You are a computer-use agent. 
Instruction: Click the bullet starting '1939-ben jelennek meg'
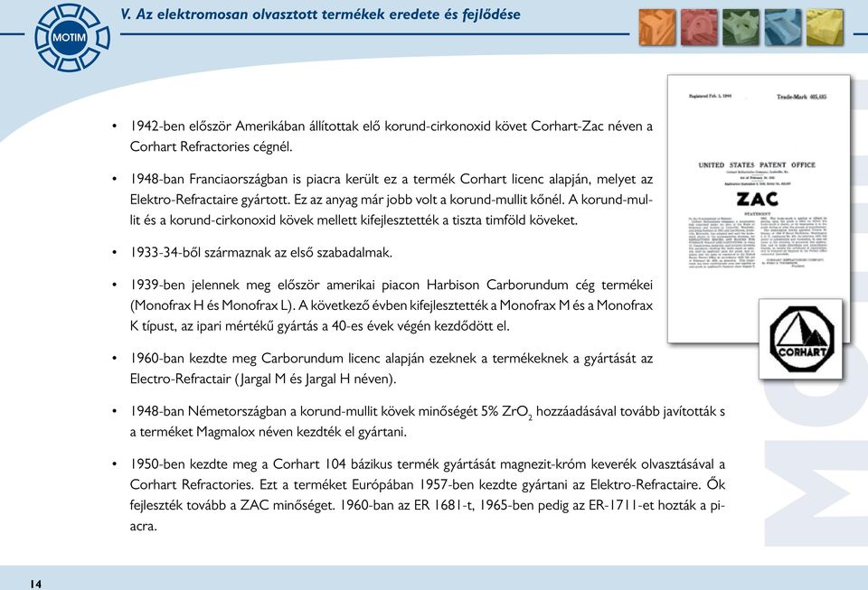(x=391, y=305)
